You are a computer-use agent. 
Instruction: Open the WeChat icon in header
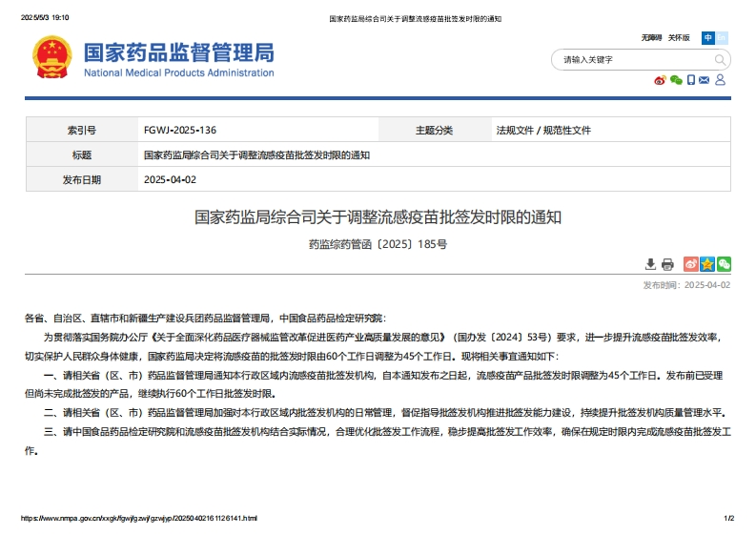676,80
